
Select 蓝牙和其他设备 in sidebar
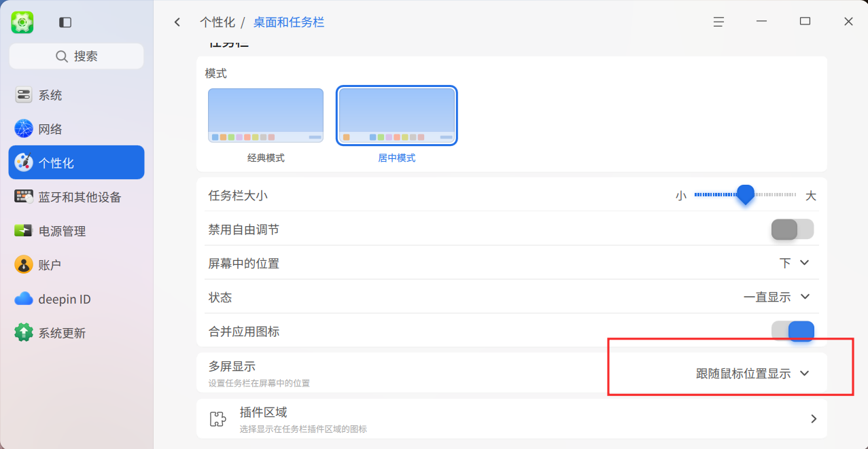click(x=76, y=197)
